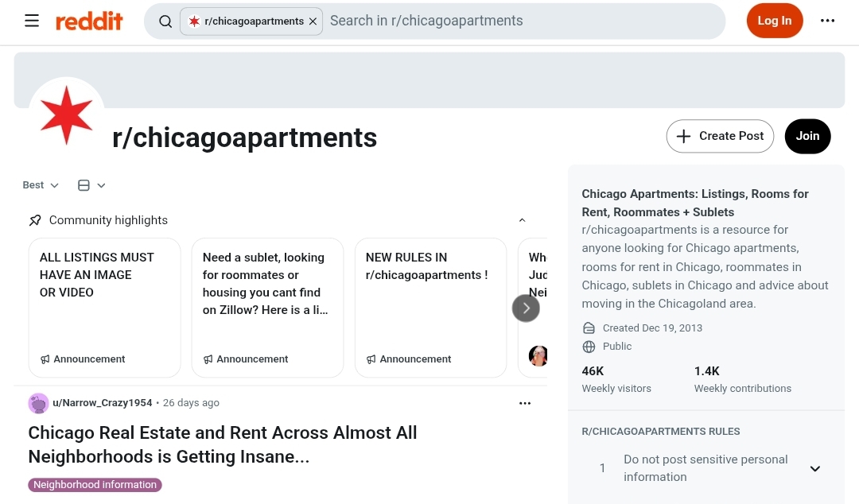The image size is (859, 504).
Task: Open the post overflow menu dots
Action: (x=525, y=403)
